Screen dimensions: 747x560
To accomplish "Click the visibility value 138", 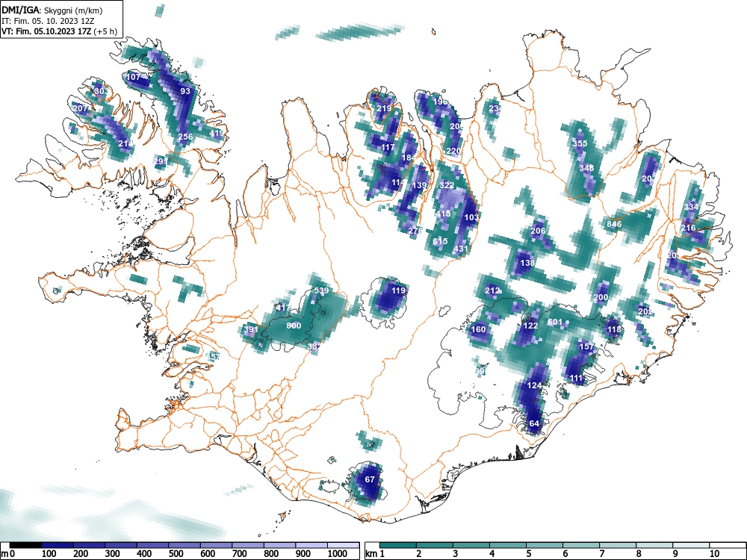I will 527,263.
